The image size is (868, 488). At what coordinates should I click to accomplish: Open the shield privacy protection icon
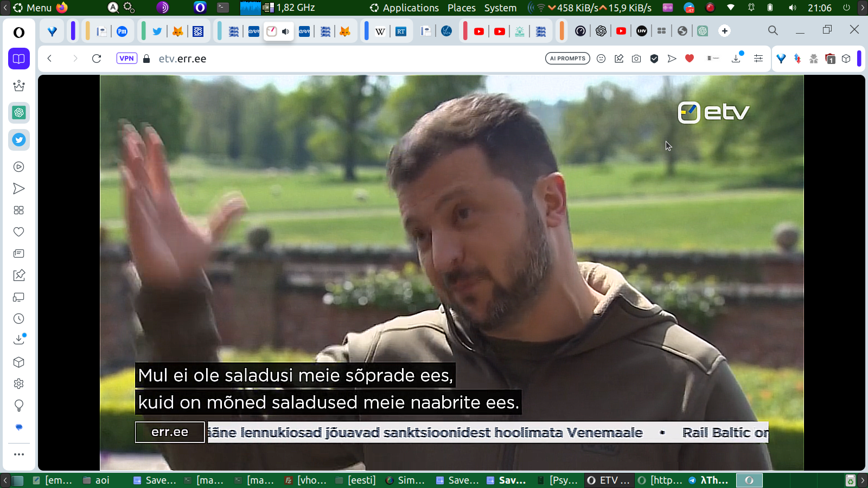point(654,59)
